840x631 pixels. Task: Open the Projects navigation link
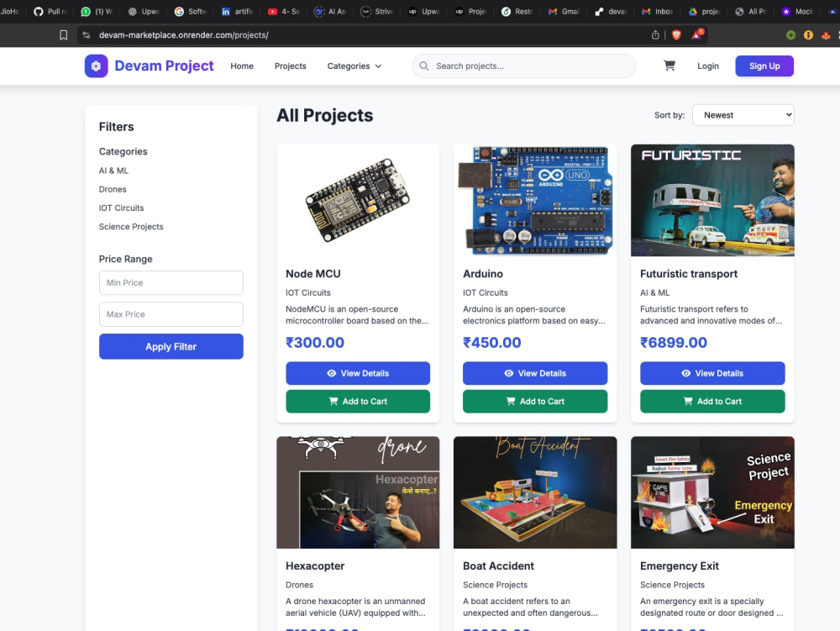(x=291, y=66)
